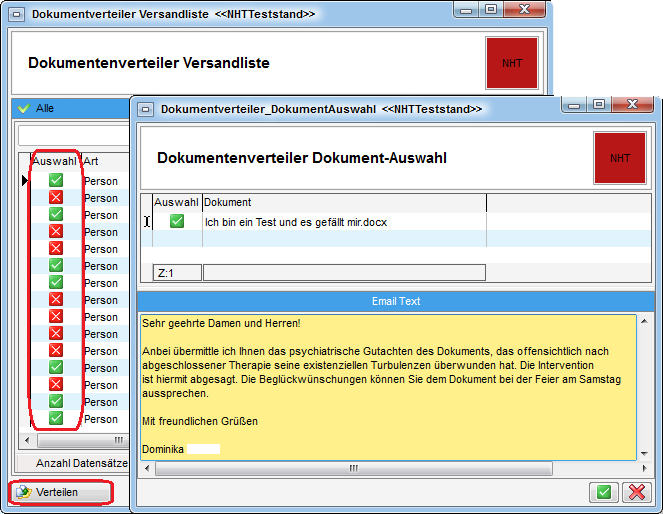This screenshot has height=514, width=663.
Task: Click the red X cancel button
Action: tap(636, 491)
